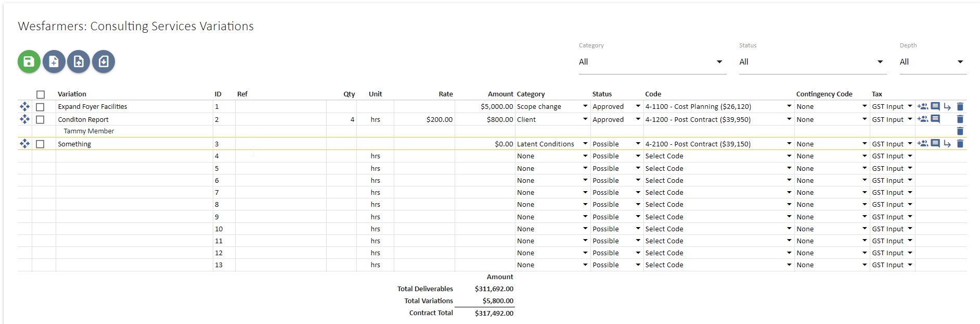Delete the Something variation row
The image size is (980, 324).
click(960, 144)
